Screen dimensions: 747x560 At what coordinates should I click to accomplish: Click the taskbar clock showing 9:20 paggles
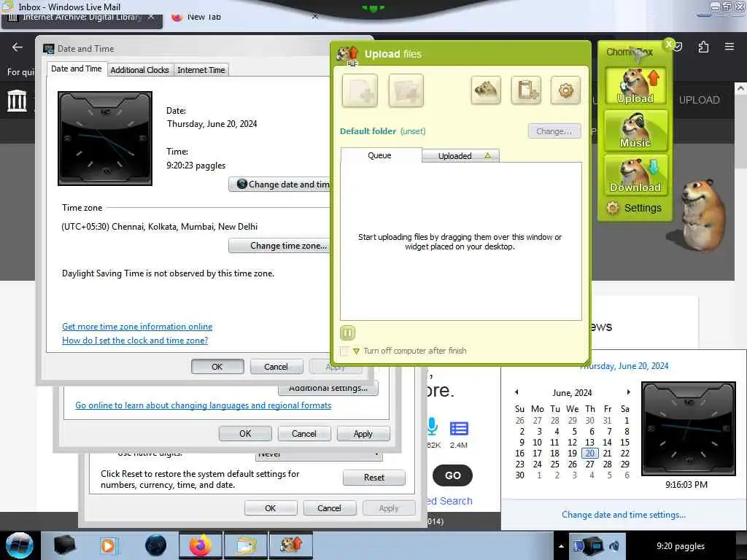tap(681, 546)
